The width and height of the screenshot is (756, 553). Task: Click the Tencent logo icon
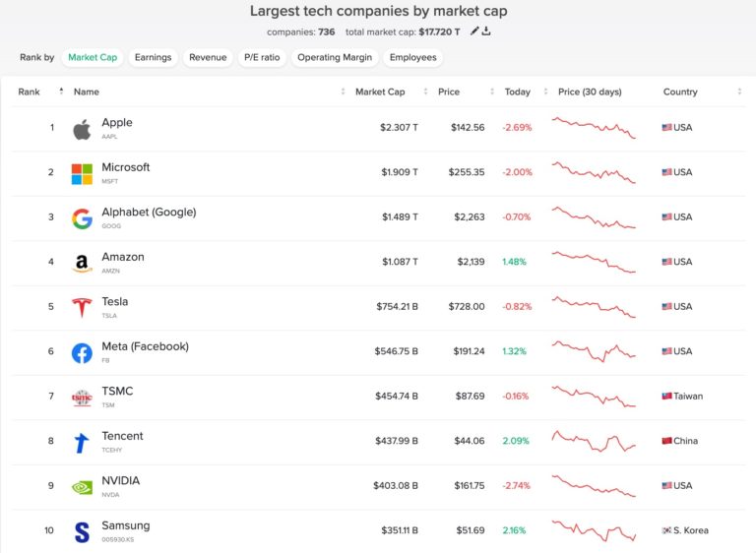point(82,443)
